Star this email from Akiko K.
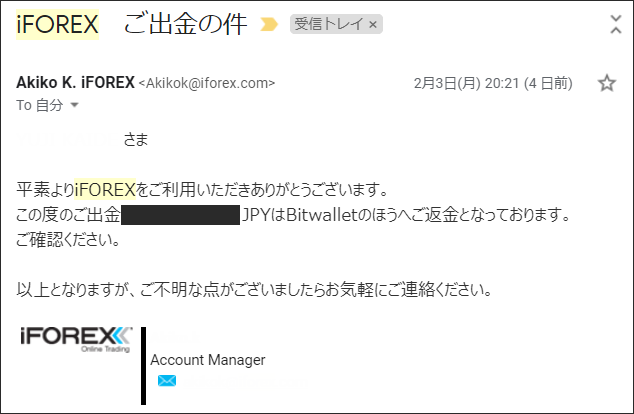The image size is (634, 414). (607, 83)
